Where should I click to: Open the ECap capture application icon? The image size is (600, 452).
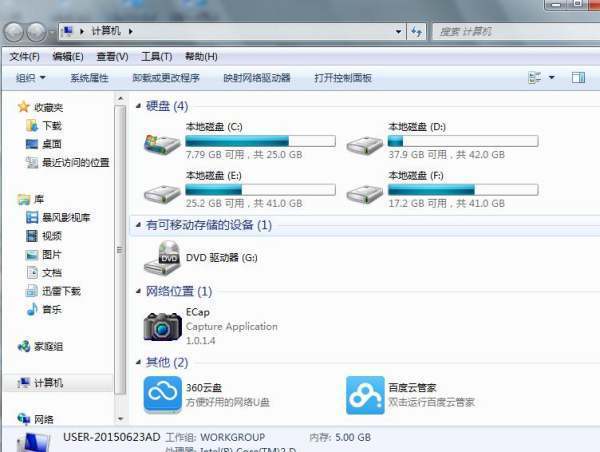tap(161, 325)
